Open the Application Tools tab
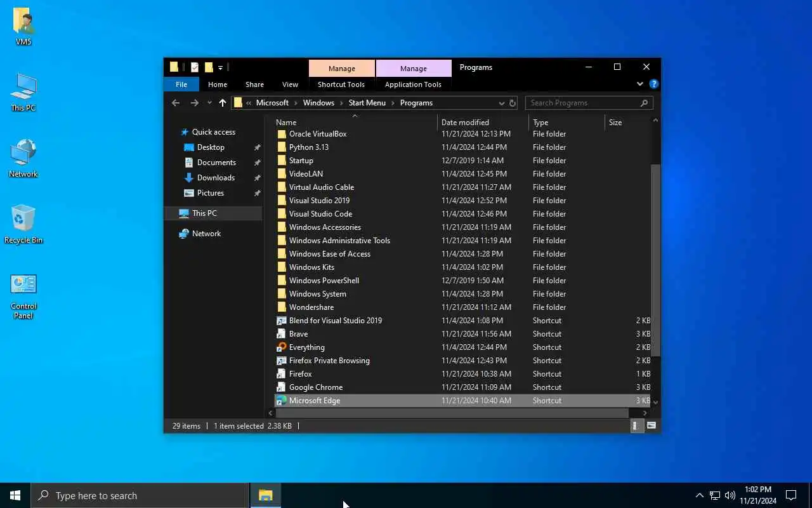 coord(413,84)
